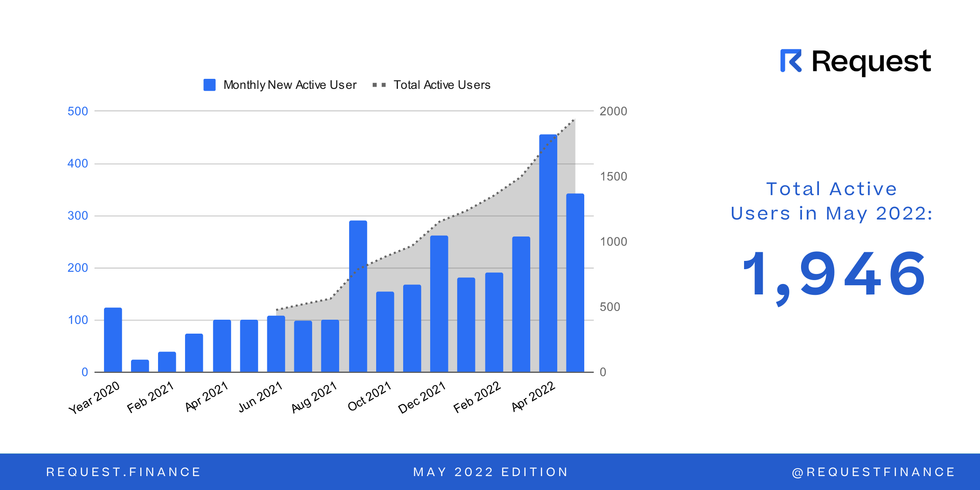Image resolution: width=980 pixels, height=490 pixels.
Task: Click the Total Active Users in May 2022 heading
Action: tap(832, 201)
